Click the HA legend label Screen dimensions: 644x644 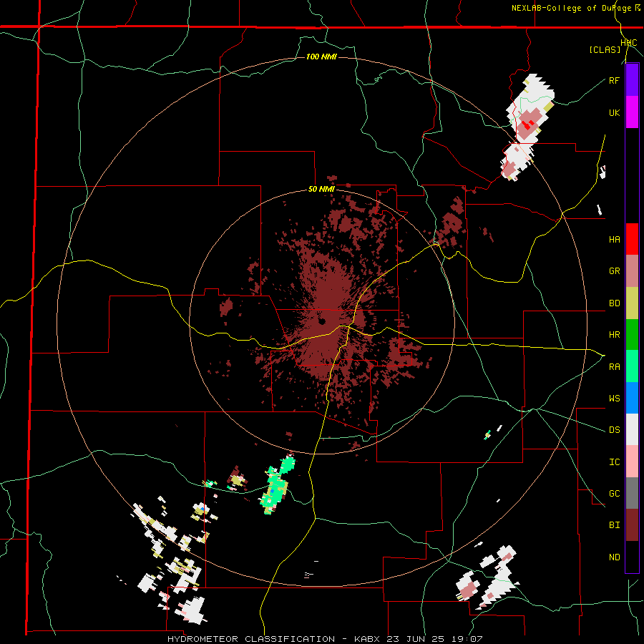(614, 240)
